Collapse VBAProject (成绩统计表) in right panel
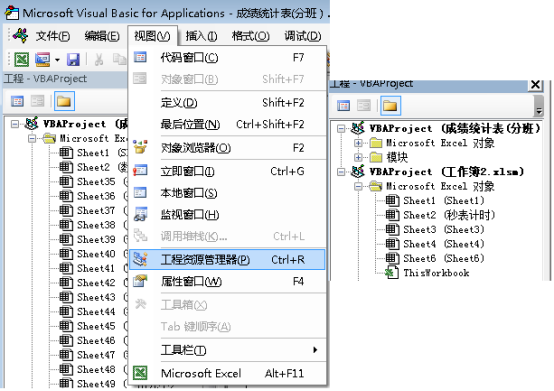This screenshot has width=554, height=391. click(x=341, y=129)
